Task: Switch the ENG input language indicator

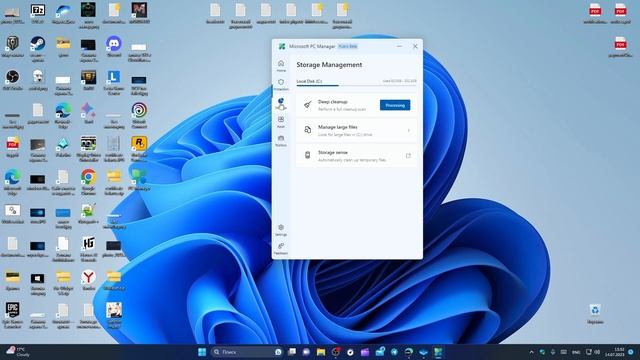Action: click(x=576, y=352)
